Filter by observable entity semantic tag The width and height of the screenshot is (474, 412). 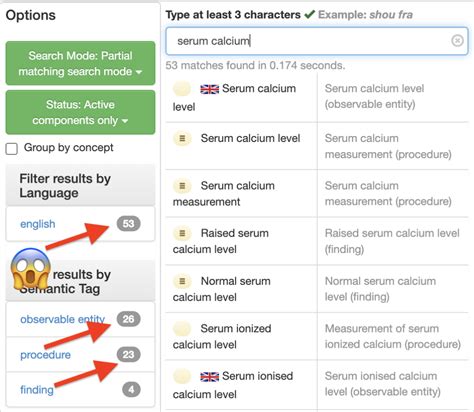[x=62, y=319]
